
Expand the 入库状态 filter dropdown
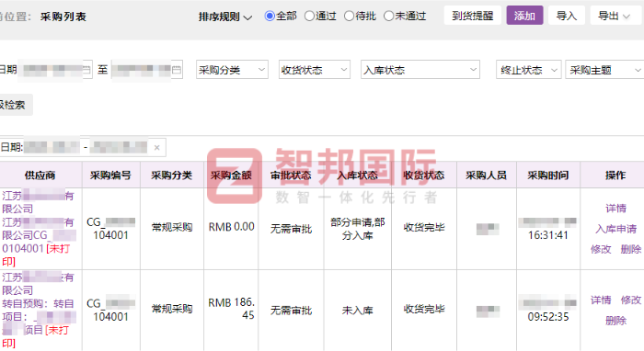pyautogui.click(x=420, y=70)
